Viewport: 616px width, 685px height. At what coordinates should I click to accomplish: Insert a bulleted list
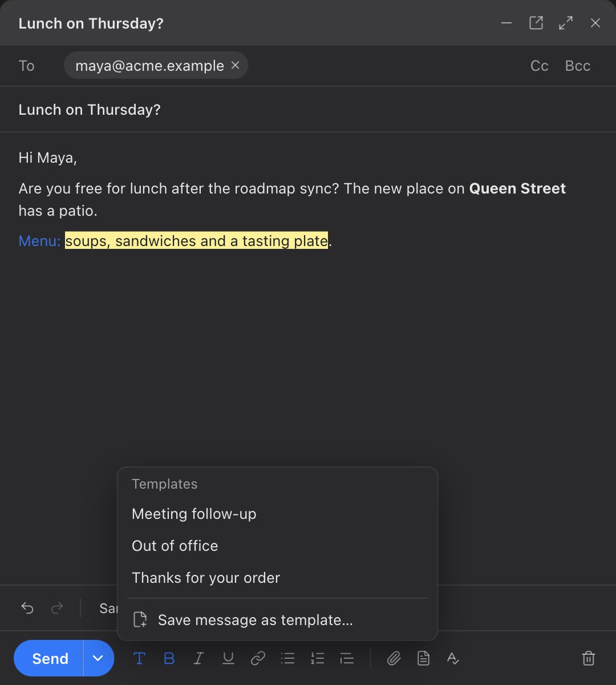point(287,658)
